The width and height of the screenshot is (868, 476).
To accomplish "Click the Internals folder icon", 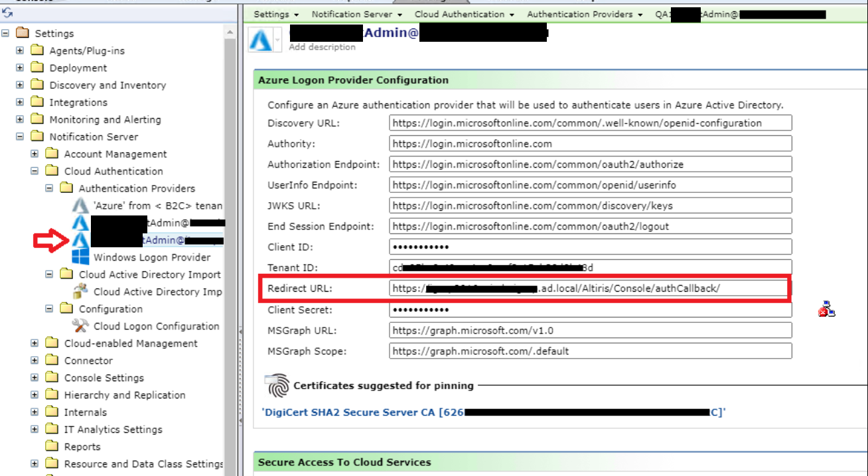I will [52, 412].
